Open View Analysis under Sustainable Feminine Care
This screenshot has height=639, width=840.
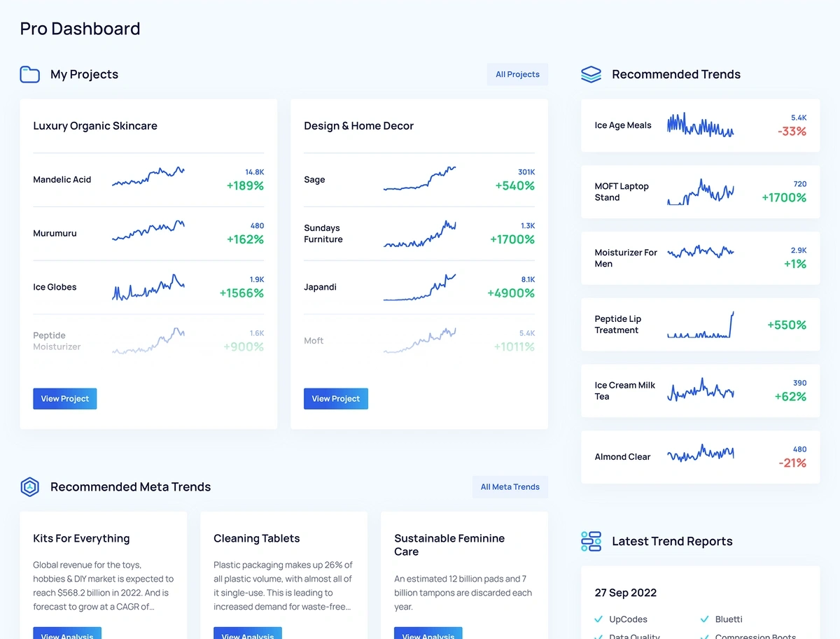[x=428, y=633]
